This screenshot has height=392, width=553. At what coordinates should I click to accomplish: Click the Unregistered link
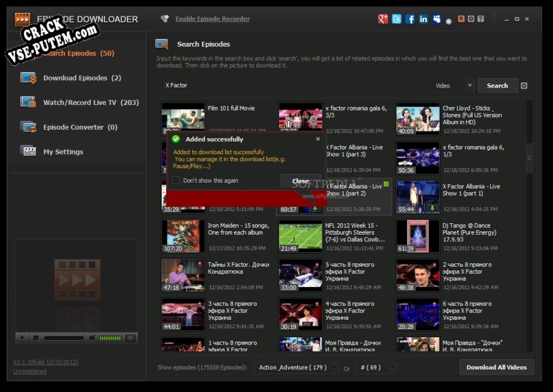[29, 371]
